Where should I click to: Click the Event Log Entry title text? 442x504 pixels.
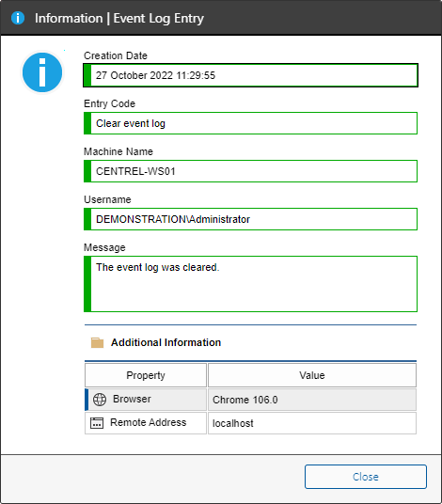coord(159,18)
